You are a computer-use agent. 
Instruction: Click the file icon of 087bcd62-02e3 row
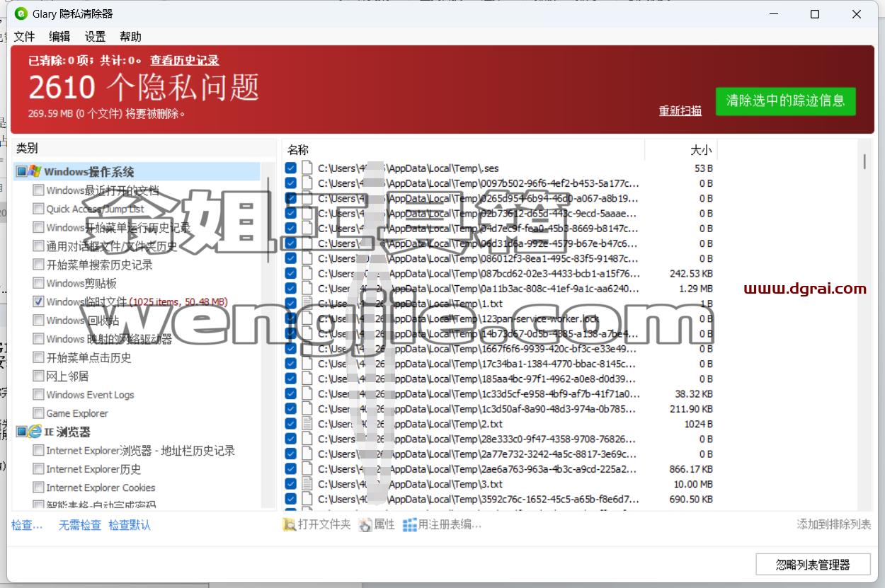[307, 273]
